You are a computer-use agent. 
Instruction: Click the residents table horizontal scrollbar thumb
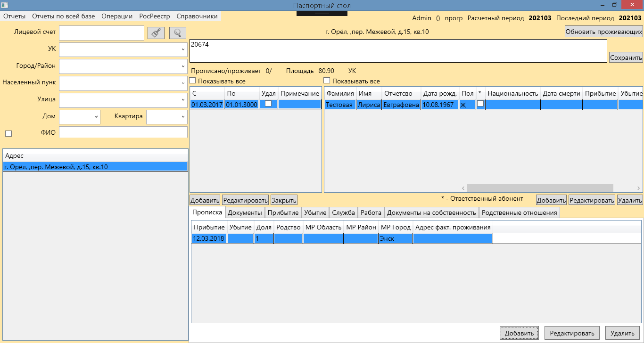click(540, 188)
